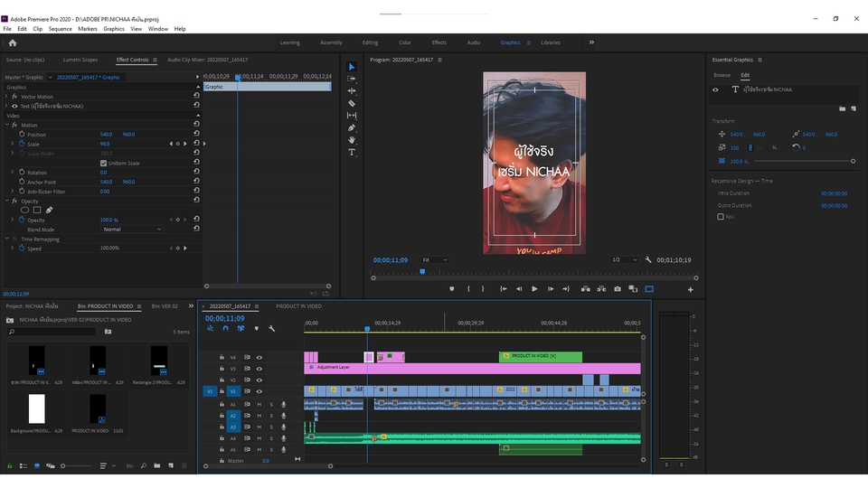The width and height of the screenshot is (868, 488).
Task: Open program monitor button editor plus
Action: [x=690, y=289]
